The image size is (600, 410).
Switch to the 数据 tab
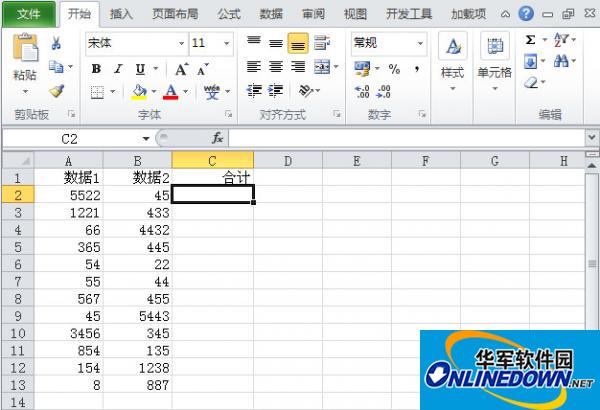click(x=271, y=14)
